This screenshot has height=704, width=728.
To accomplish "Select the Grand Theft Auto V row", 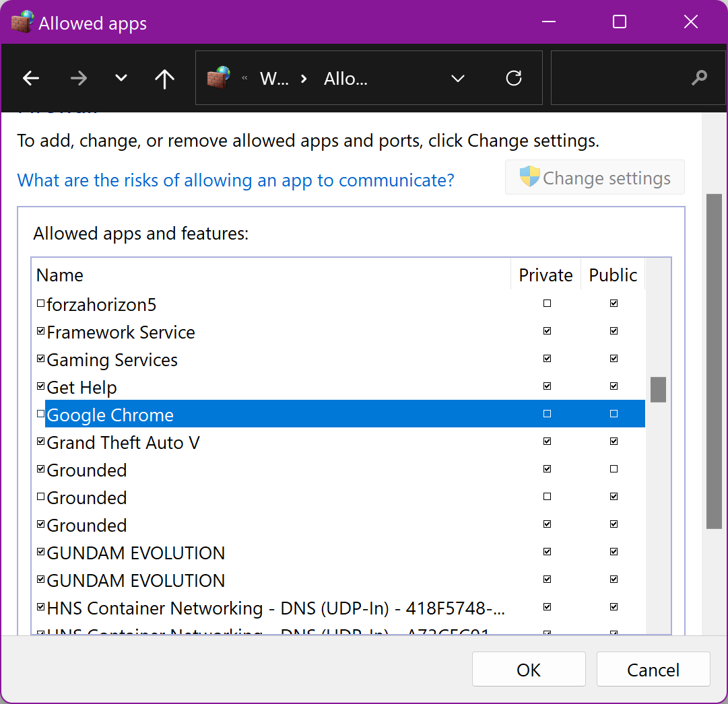I will click(340, 443).
